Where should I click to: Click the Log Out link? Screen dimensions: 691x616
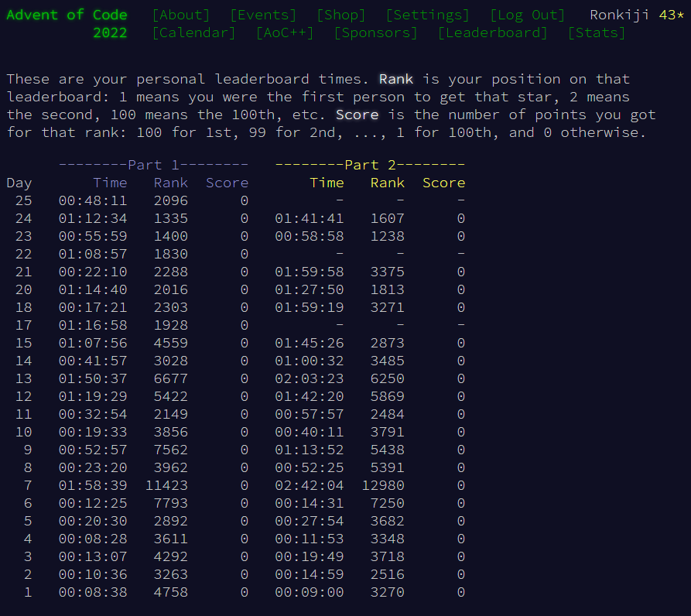pos(527,15)
